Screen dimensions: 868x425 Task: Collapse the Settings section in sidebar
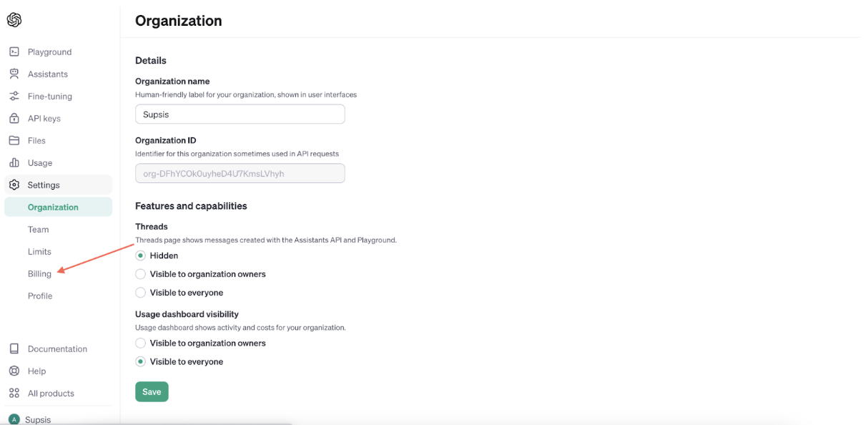pos(59,185)
